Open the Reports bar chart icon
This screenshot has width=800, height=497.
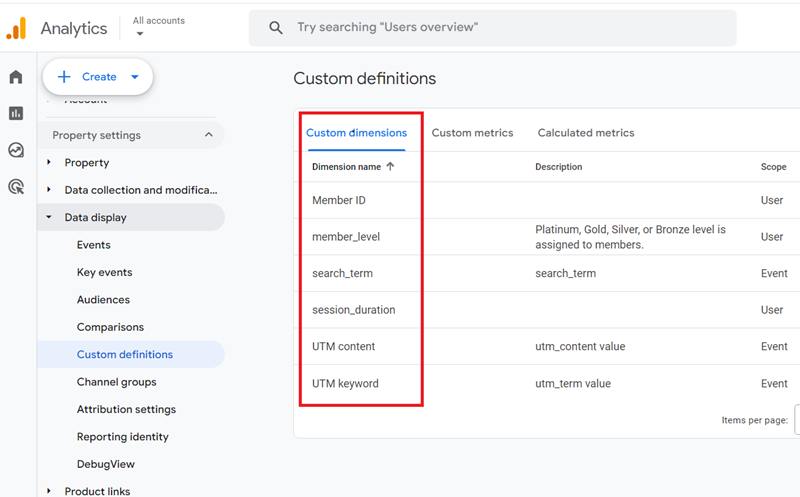click(x=16, y=113)
